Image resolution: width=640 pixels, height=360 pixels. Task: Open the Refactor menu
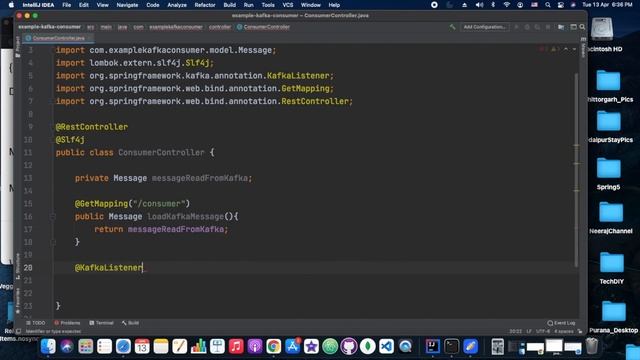(x=205, y=5)
